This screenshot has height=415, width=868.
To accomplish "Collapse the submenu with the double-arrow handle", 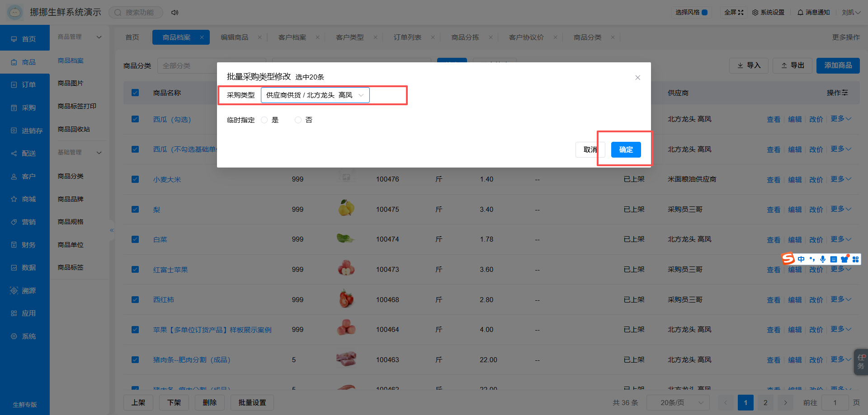I will click(x=112, y=230).
